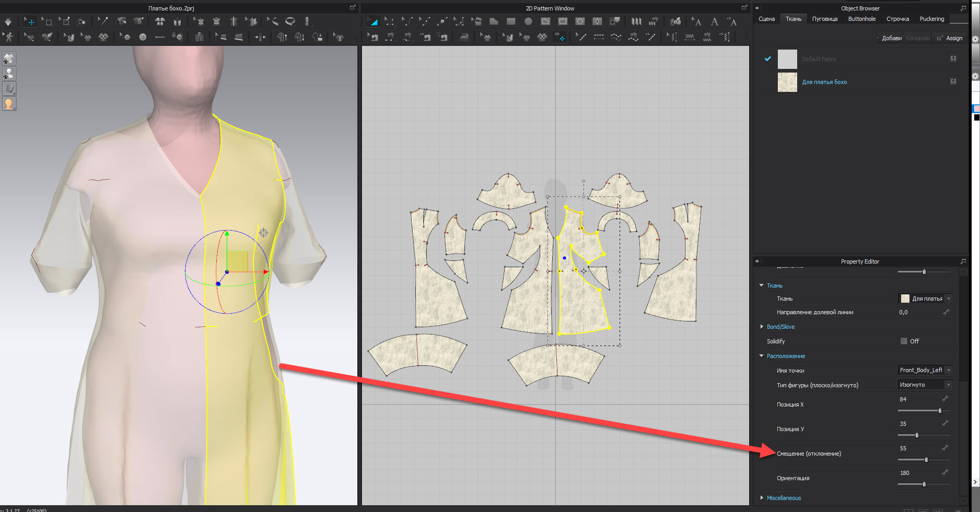
Task: Click the running figure icon in 3D toolbar
Action: pos(8,37)
